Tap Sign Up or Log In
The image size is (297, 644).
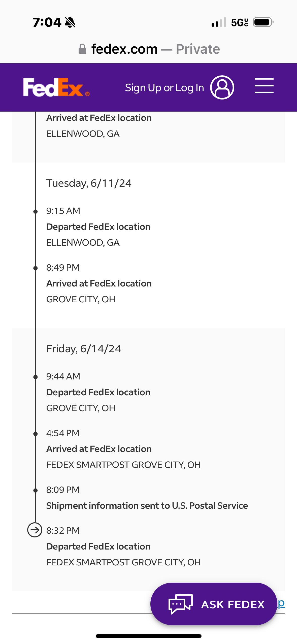[x=164, y=88]
